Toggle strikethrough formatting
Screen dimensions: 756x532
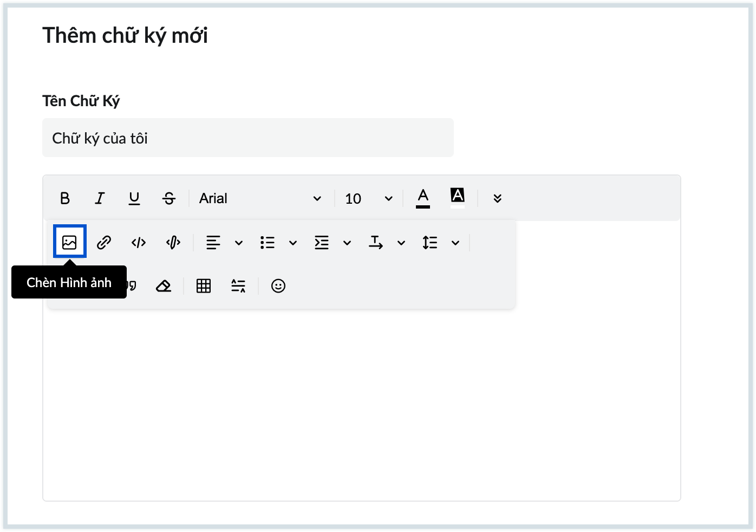click(x=169, y=198)
